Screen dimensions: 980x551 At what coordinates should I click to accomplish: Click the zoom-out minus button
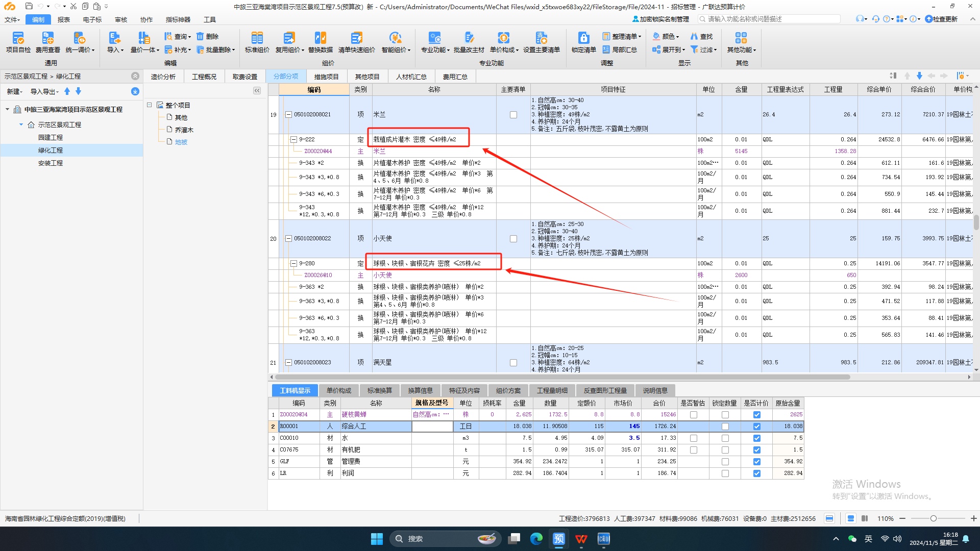point(902,518)
